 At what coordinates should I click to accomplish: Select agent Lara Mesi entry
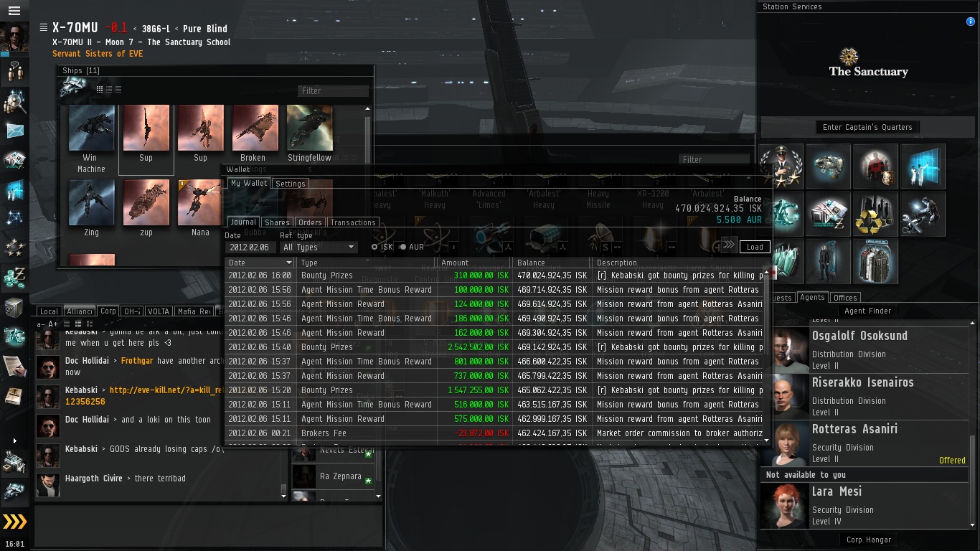pos(866,505)
